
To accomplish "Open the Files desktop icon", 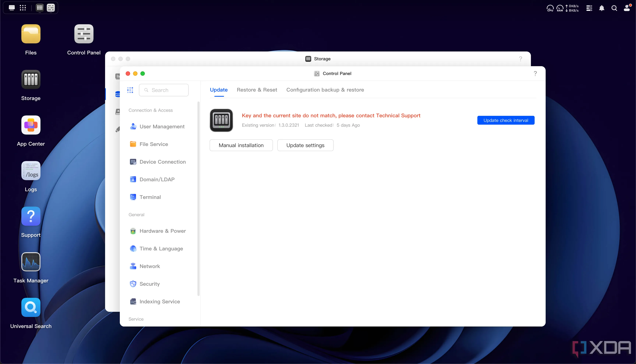I will pyautogui.click(x=31, y=34).
